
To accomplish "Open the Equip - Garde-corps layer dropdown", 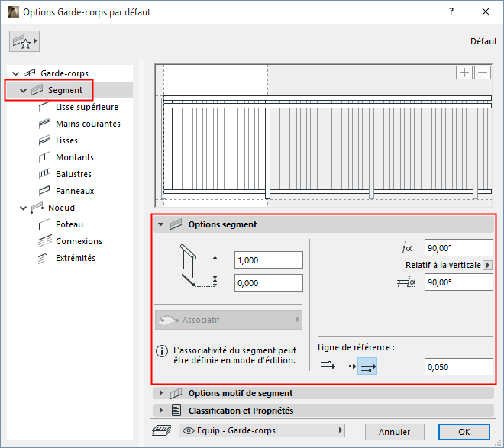I will pos(262,430).
